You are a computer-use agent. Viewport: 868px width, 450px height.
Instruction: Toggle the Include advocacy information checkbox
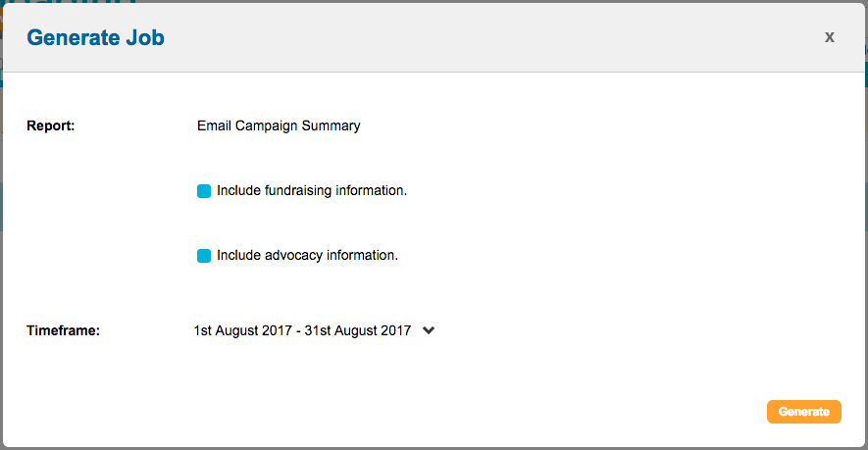[x=204, y=256]
